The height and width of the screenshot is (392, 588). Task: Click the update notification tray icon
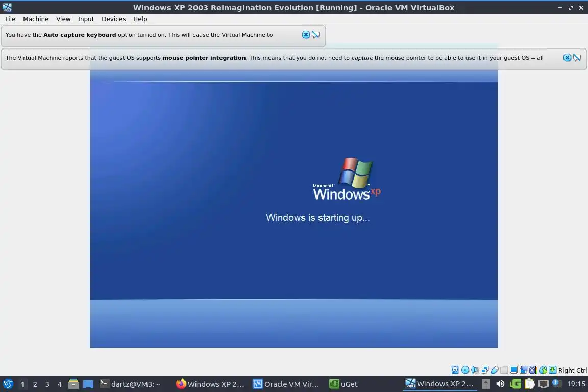click(557, 383)
